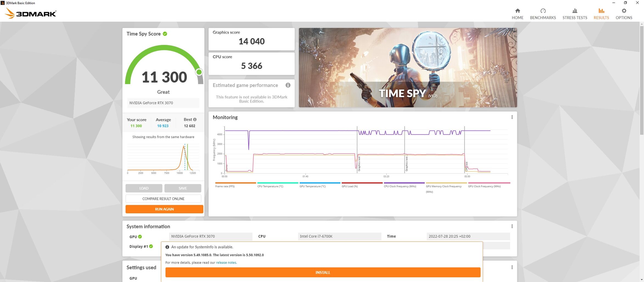Click the green check next to GPU
644x282 pixels.
tap(140, 237)
